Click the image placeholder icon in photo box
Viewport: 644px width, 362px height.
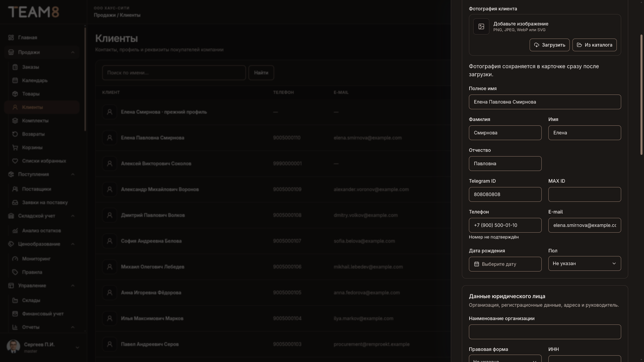[x=481, y=26]
